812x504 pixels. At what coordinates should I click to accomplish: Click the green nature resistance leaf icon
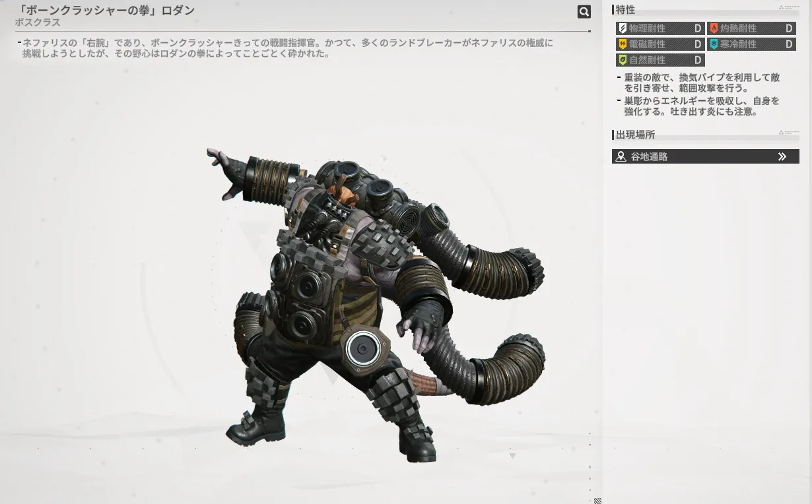click(x=622, y=60)
